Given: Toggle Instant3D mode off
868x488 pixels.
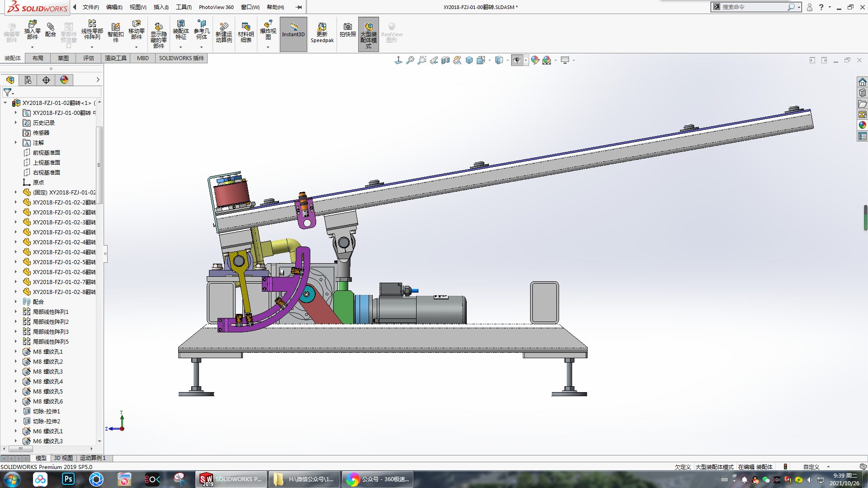Looking at the screenshot, I should coord(294,34).
